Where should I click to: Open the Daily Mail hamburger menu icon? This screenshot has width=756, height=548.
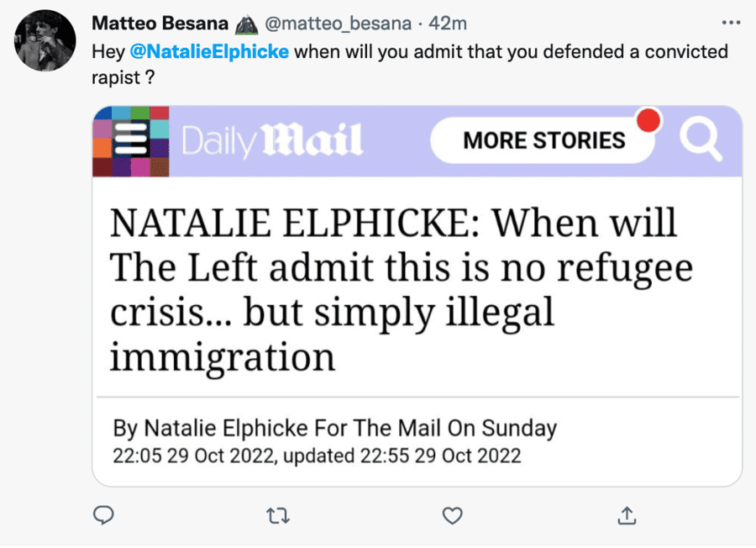130,141
